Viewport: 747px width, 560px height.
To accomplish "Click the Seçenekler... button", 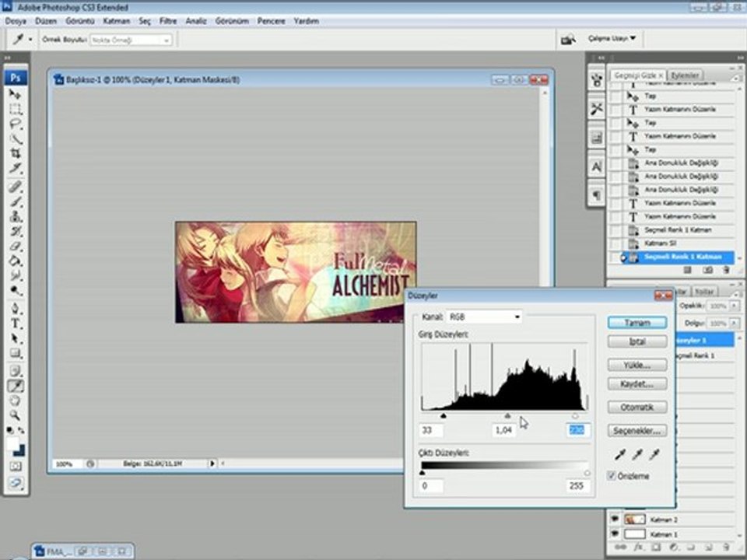I will [x=637, y=430].
